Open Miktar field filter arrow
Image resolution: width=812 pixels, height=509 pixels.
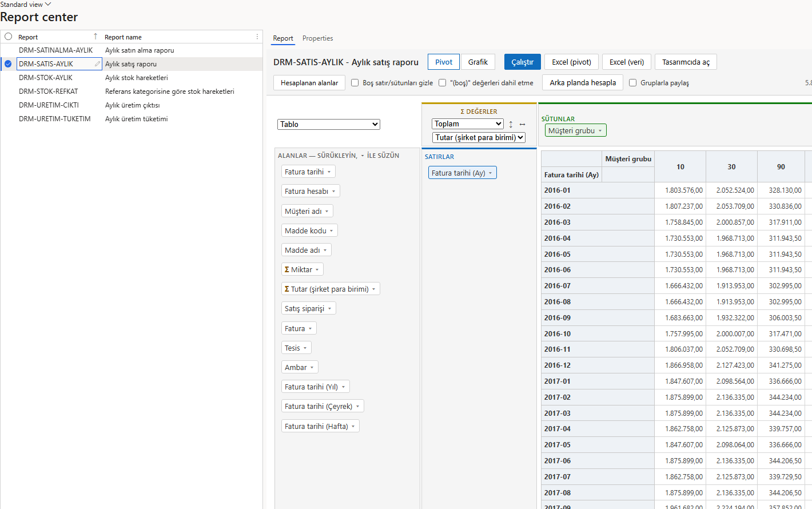point(317,270)
